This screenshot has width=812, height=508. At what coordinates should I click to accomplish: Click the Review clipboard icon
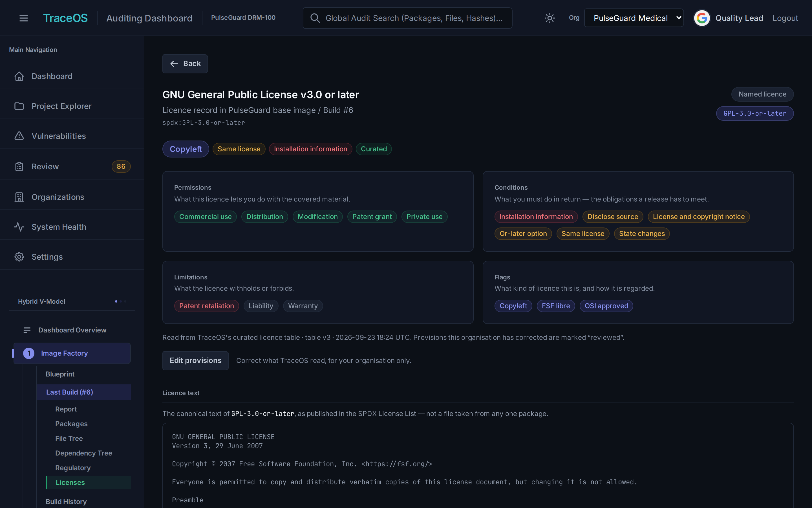(19, 166)
